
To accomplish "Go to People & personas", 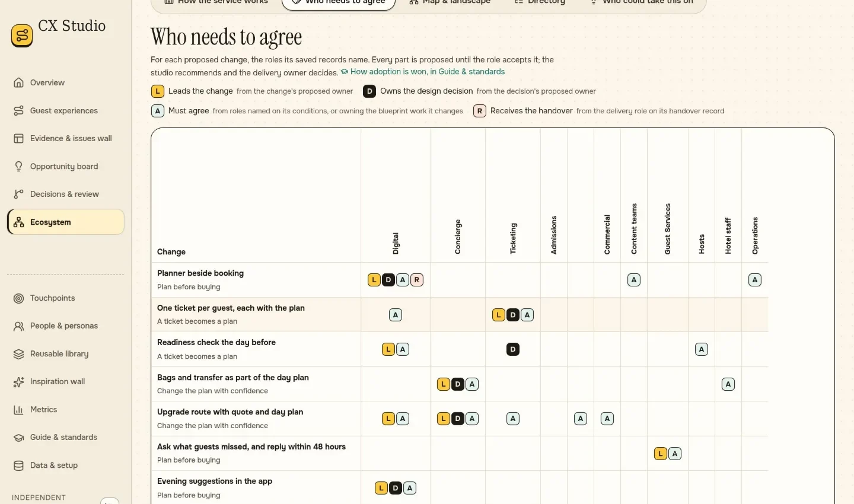I will pyautogui.click(x=65, y=326).
